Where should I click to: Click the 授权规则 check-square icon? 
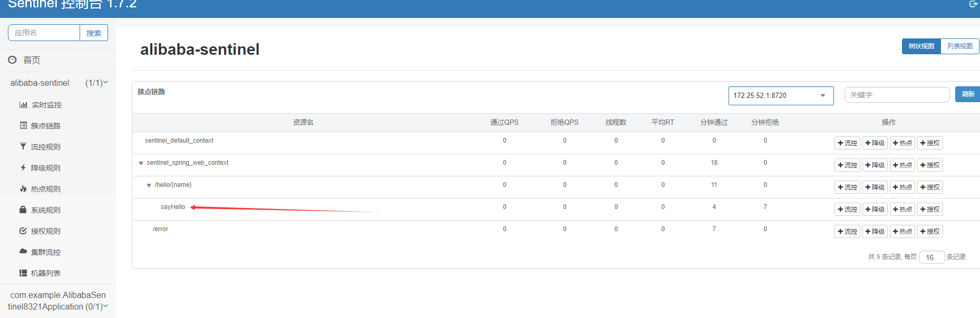point(23,231)
